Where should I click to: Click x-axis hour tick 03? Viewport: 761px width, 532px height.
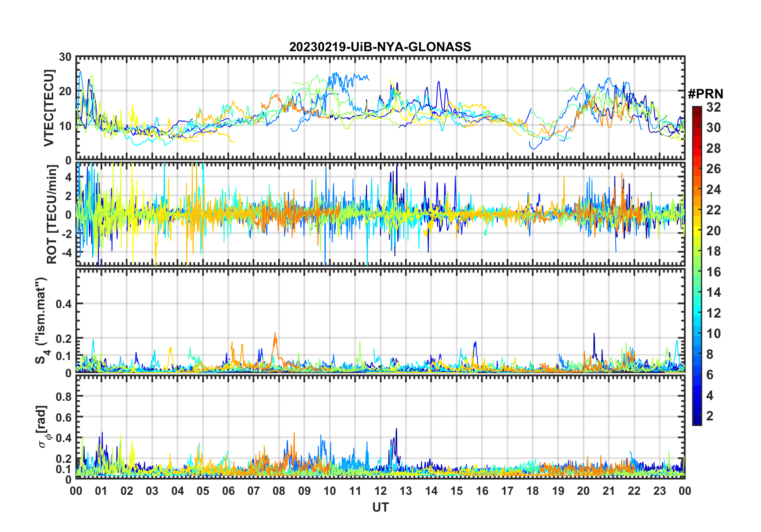point(152,491)
